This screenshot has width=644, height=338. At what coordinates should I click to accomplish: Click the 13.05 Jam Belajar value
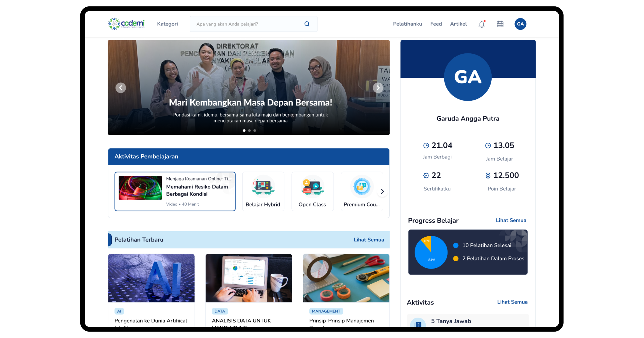click(x=504, y=145)
